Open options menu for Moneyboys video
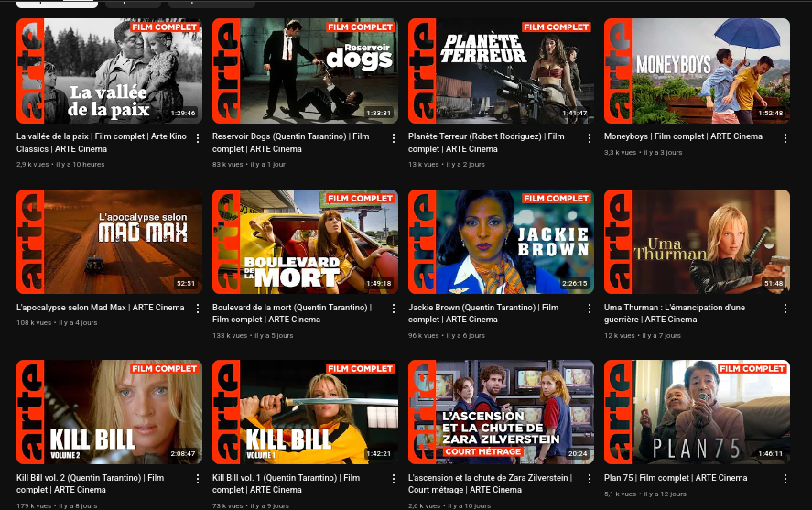Screen dimensions: 812x510 click(785, 138)
